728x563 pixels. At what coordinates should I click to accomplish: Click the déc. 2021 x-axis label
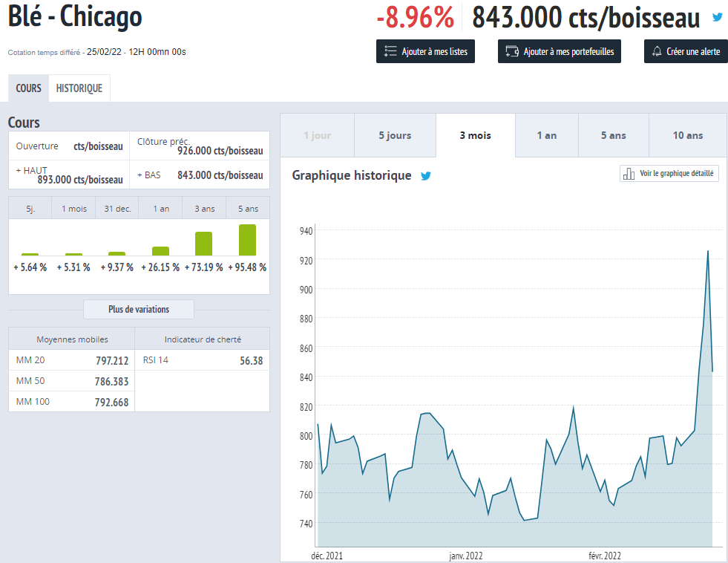[x=327, y=556]
